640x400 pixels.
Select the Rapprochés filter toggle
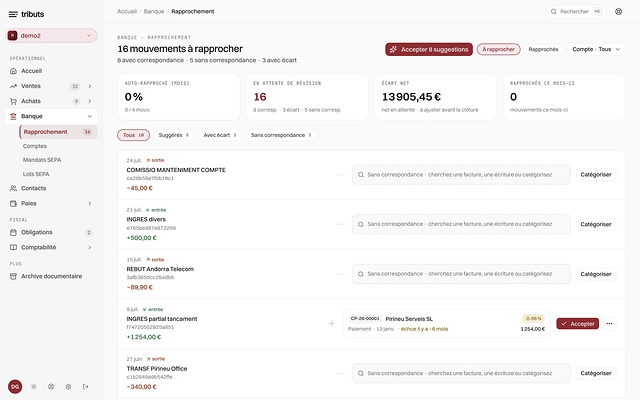point(543,49)
